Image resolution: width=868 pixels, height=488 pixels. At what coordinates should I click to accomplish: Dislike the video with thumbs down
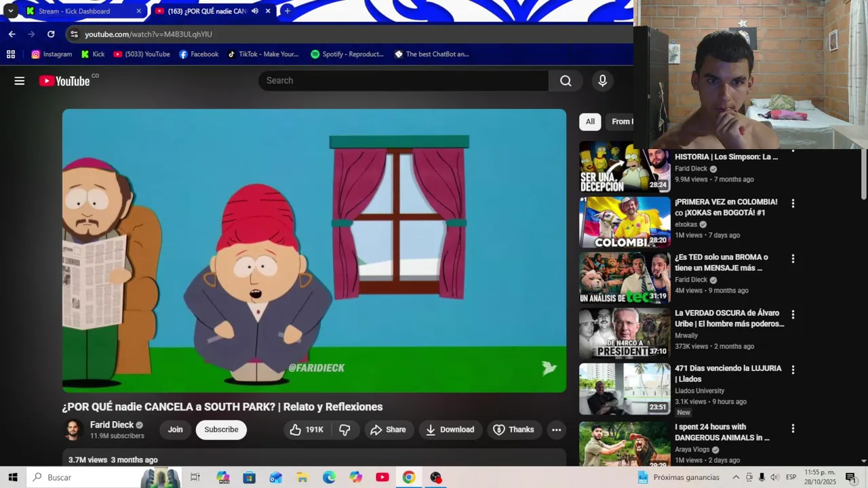[x=344, y=430]
